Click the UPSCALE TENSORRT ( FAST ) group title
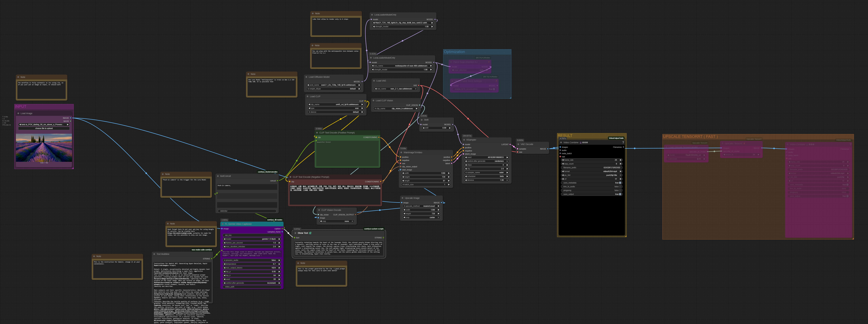The image size is (868, 324). [x=690, y=137]
